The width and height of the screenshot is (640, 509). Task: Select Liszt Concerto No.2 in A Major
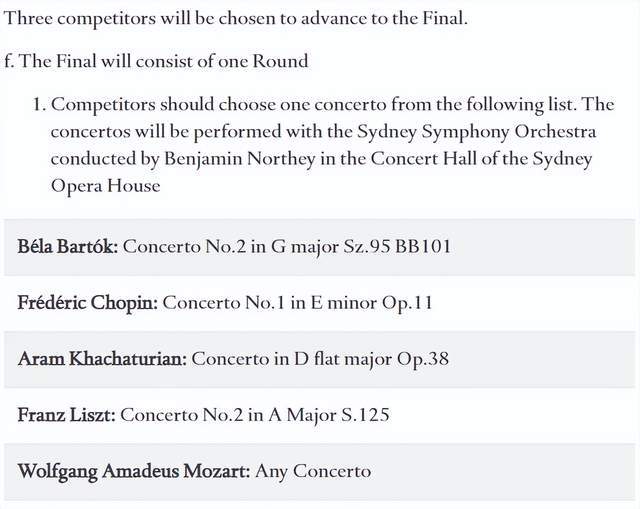click(x=255, y=415)
